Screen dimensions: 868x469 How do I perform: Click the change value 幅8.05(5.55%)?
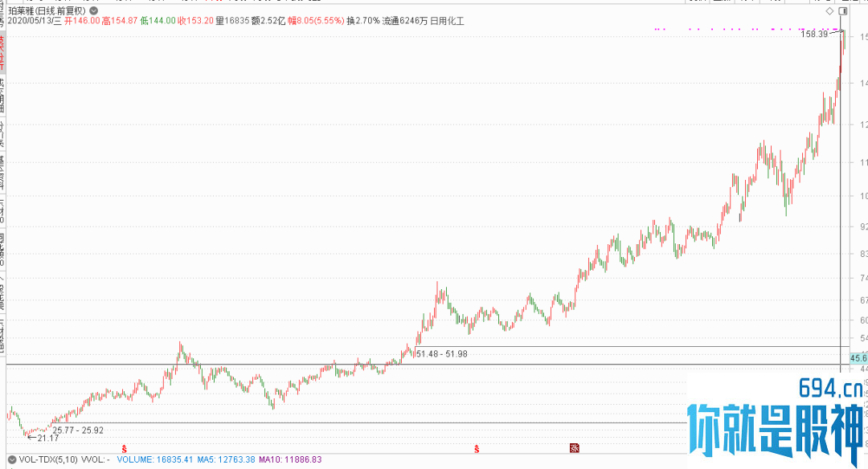[316, 21]
